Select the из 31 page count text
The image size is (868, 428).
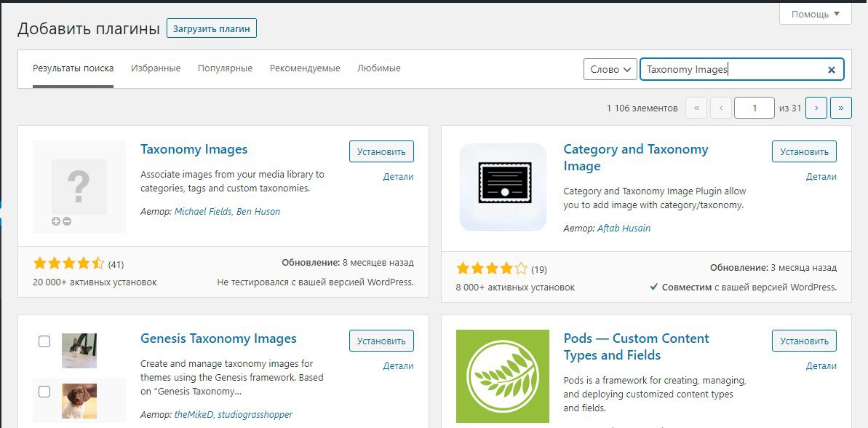point(790,108)
